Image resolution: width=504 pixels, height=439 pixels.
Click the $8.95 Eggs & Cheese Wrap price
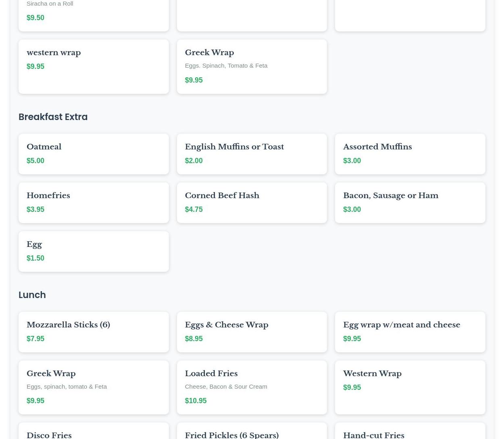[194, 339]
